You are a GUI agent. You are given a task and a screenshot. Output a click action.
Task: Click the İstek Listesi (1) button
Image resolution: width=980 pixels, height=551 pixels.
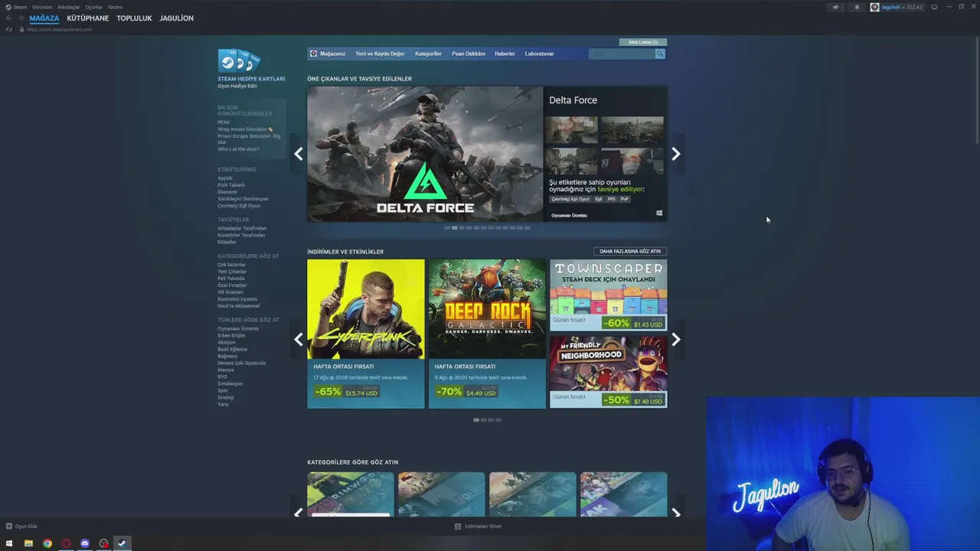click(x=643, y=42)
